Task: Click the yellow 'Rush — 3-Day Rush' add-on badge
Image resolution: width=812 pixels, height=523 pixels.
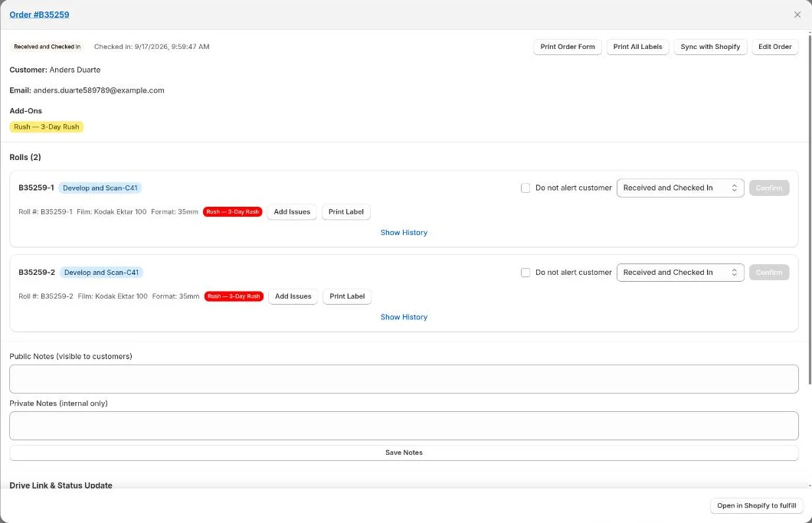Action: click(47, 127)
